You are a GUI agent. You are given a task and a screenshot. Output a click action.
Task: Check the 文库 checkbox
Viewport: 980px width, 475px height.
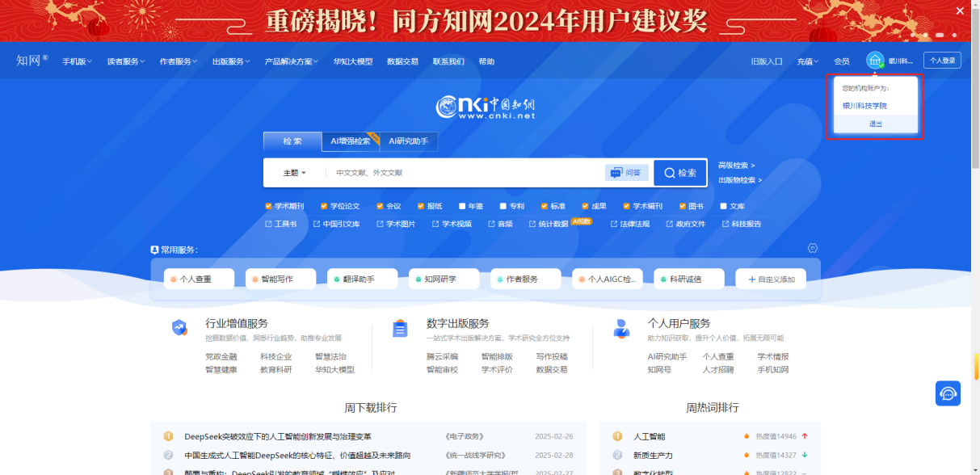tap(723, 206)
